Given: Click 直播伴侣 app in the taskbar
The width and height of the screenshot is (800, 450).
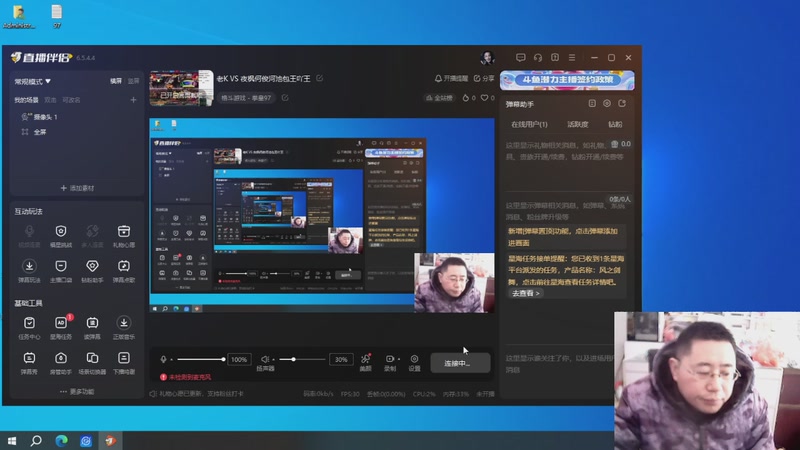Looking at the screenshot, I should pos(111,441).
